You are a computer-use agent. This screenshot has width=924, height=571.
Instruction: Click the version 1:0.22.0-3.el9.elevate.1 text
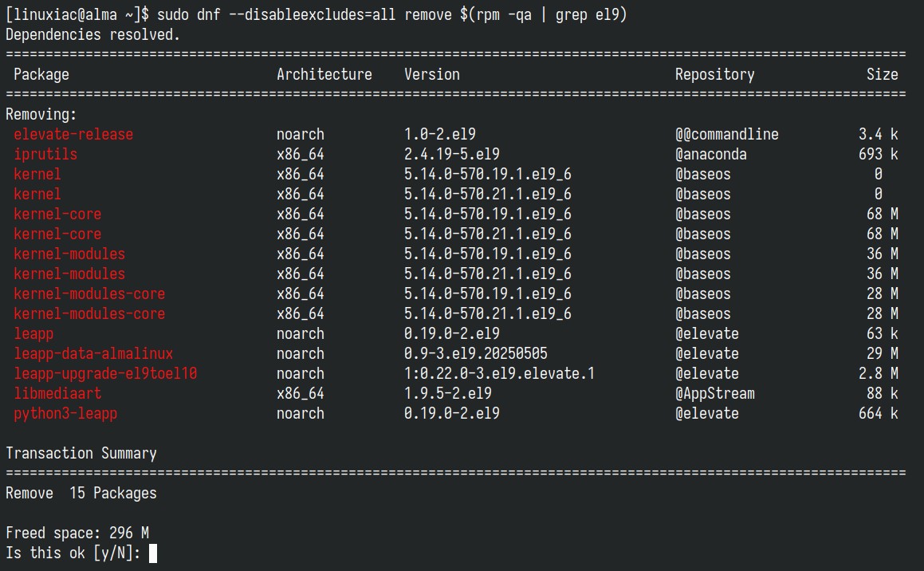click(x=499, y=373)
